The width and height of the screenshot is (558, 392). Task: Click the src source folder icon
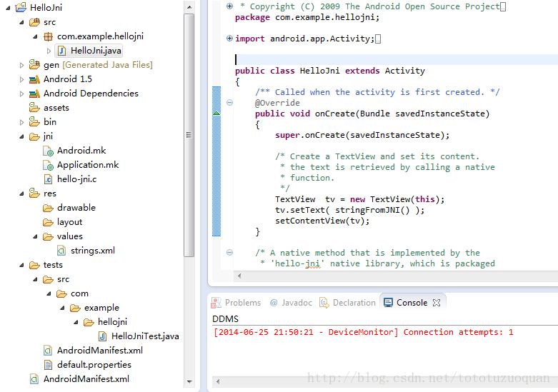[x=34, y=22]
